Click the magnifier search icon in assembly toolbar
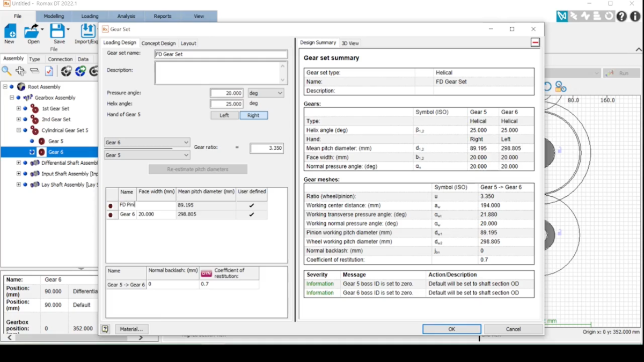Screen dimensions: 644x362 tap(6, 71)
